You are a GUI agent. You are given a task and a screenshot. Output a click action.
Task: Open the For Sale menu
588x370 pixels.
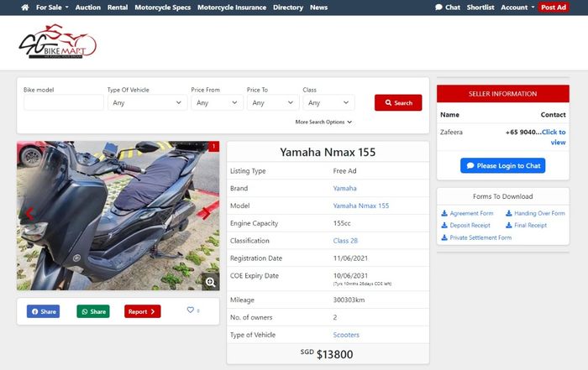(51, 8)
